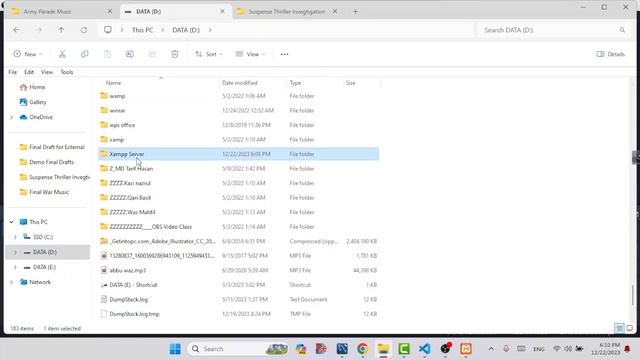Select the wps office folder
Viewport: 640px width, 360px height.
point(239,125)
